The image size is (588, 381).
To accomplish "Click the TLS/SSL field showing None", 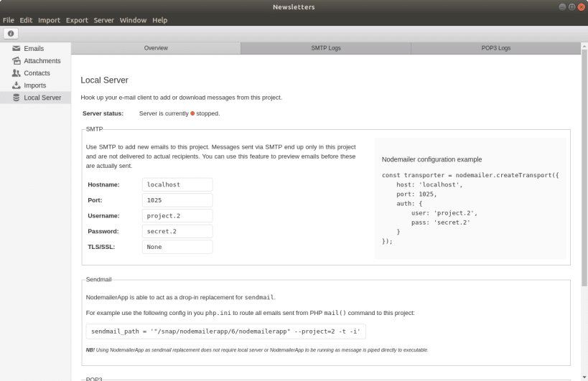I will tap(177, 247).
